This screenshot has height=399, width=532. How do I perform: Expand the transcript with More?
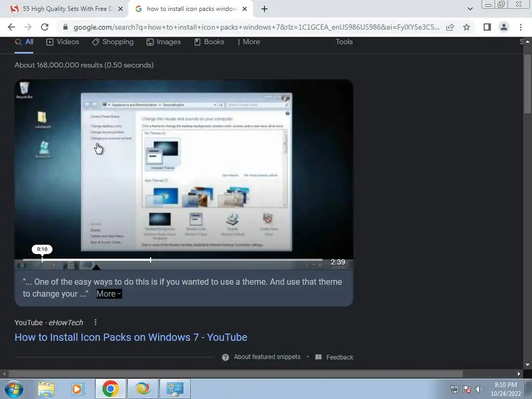click(x=109, y=294)
